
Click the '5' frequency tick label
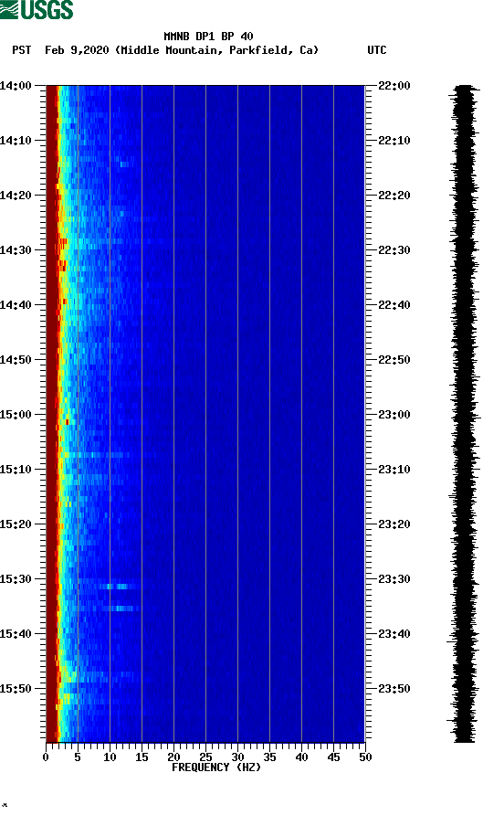click(x=78, y=757)
